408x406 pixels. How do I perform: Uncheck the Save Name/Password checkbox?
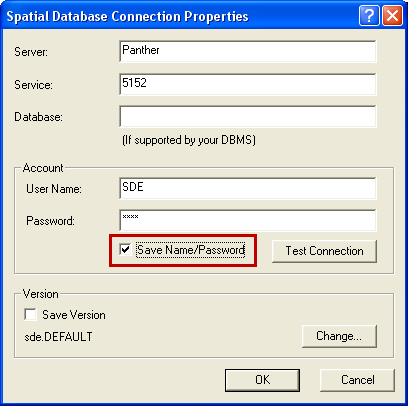(125, 250)
